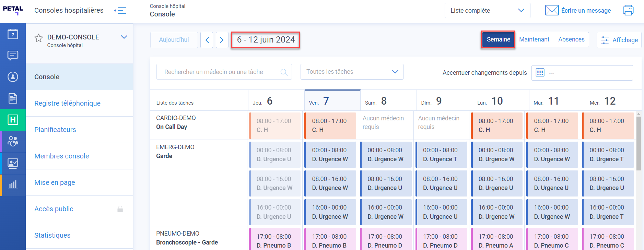Open the Toutes les tâches dropdown

pos(352,72)
